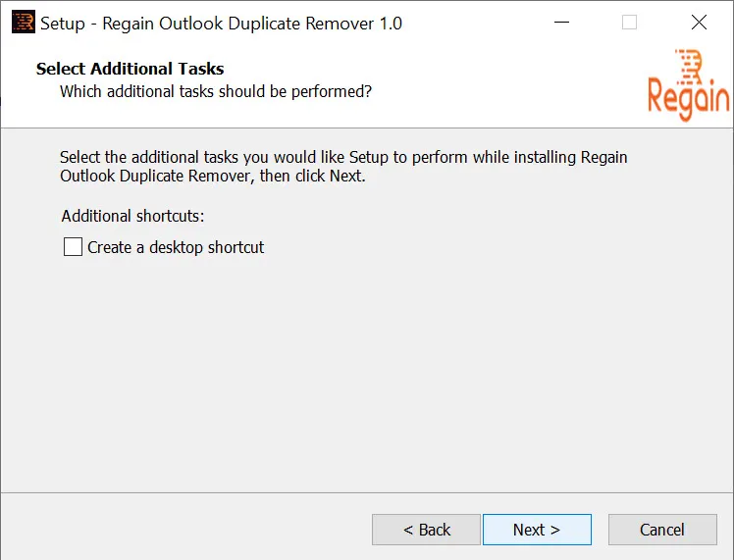The image size is (734, 560).
Task: Click the orange Regain wordmark logo
Action: point(689,96)
